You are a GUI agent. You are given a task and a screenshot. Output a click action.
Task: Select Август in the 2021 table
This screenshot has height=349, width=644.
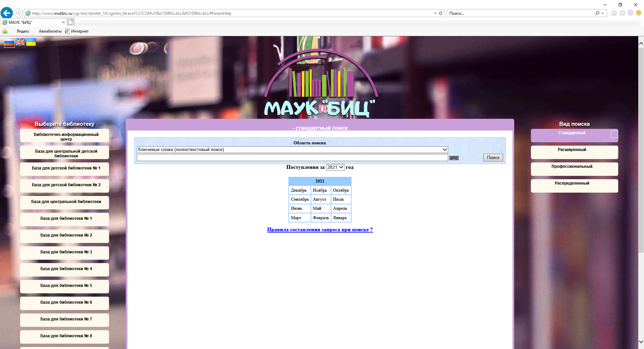(320, 199)
